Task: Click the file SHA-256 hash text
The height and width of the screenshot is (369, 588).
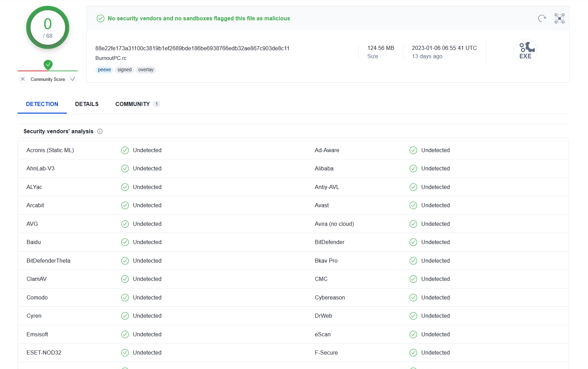Action: coord(192,48)
